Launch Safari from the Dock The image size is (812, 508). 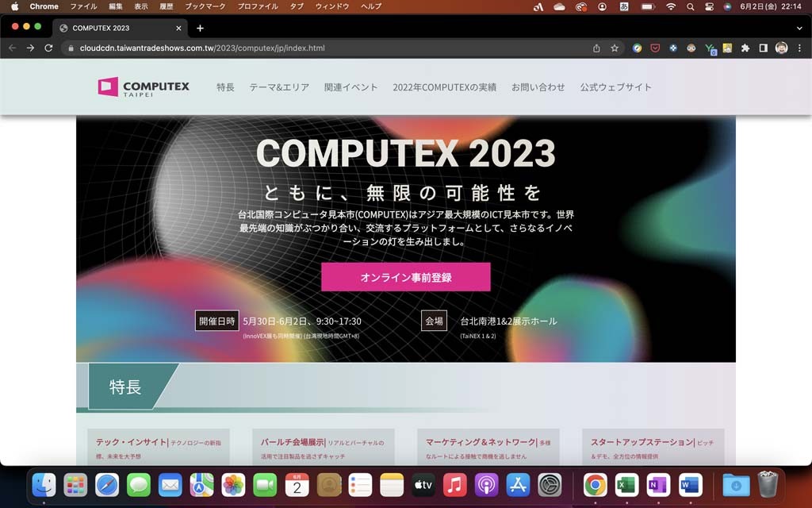(x=107, y=485)
